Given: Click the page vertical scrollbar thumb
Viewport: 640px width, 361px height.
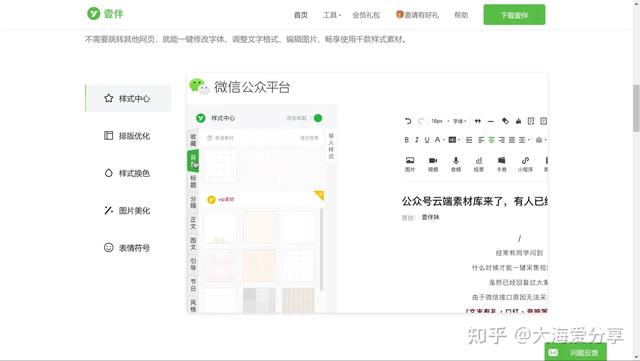Looking at the screenshot, I should click(636, 108).
